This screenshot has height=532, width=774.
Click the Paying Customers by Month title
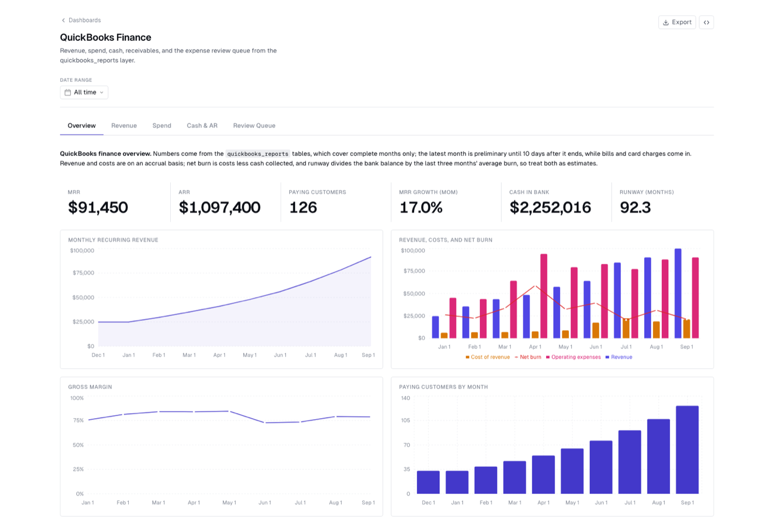(443, 387)
